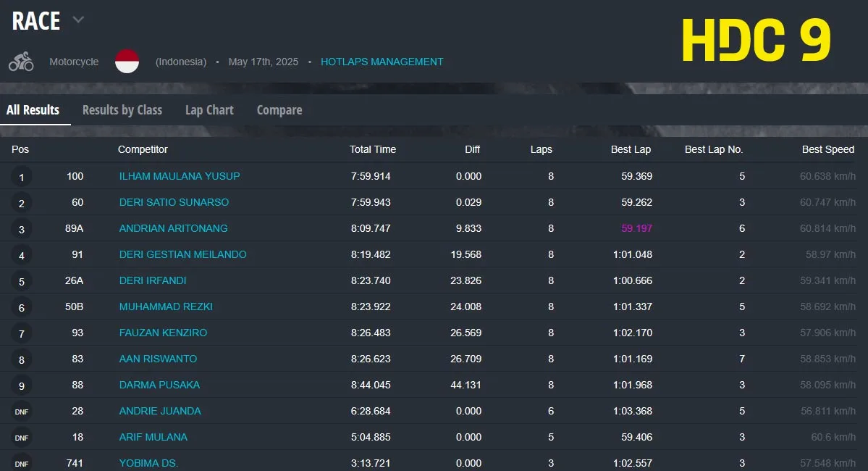This screenshot has width=868, height=471.
Task: Click the position 2 badge
Action: 22,204
